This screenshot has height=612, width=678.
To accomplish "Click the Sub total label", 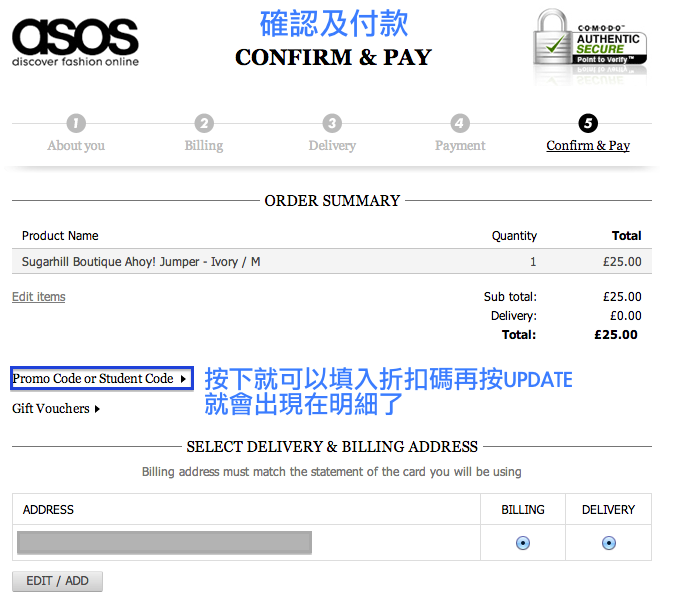I will click(x=510, y=297).
